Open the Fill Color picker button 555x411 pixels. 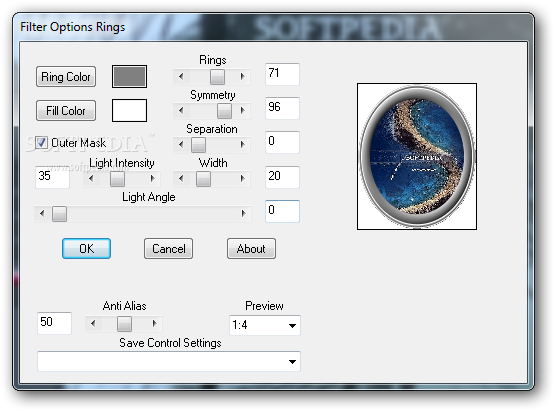(x=66, y=110)
